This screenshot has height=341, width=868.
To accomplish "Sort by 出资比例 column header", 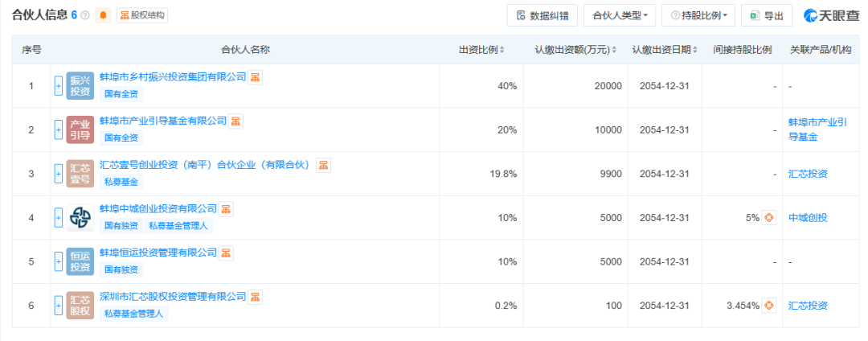I will (x=481, y=50).
